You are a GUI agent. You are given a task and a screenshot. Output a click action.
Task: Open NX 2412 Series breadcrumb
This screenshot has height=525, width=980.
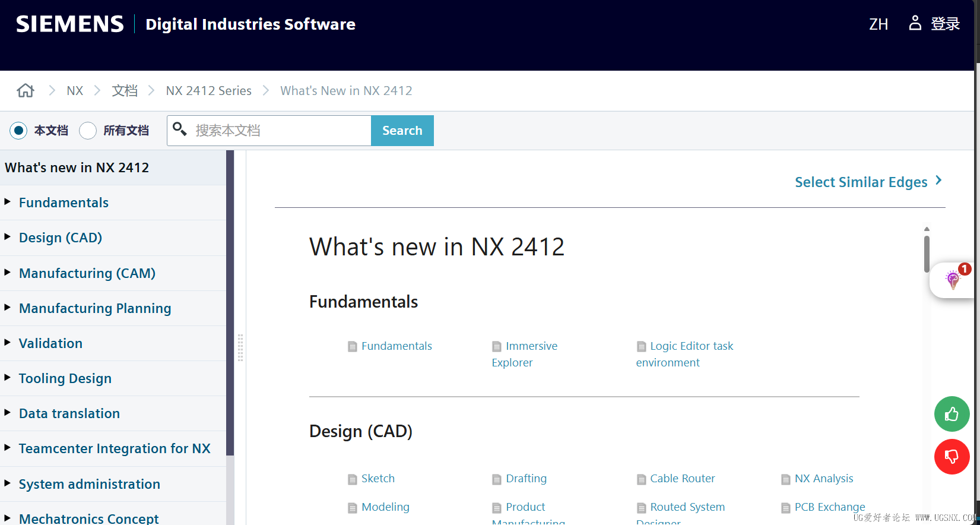click(x=209, y=91)
